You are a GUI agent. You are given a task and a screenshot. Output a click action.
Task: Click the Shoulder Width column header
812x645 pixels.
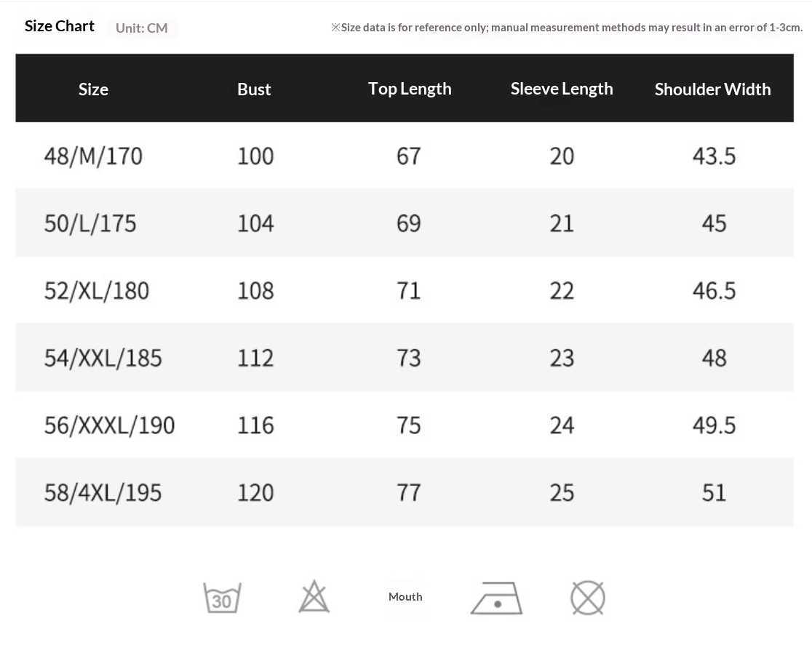[x=712, y=89]
